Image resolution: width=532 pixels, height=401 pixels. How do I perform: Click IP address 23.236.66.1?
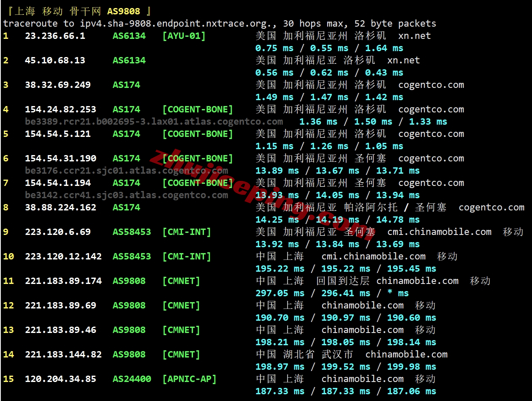click(55, 35)
